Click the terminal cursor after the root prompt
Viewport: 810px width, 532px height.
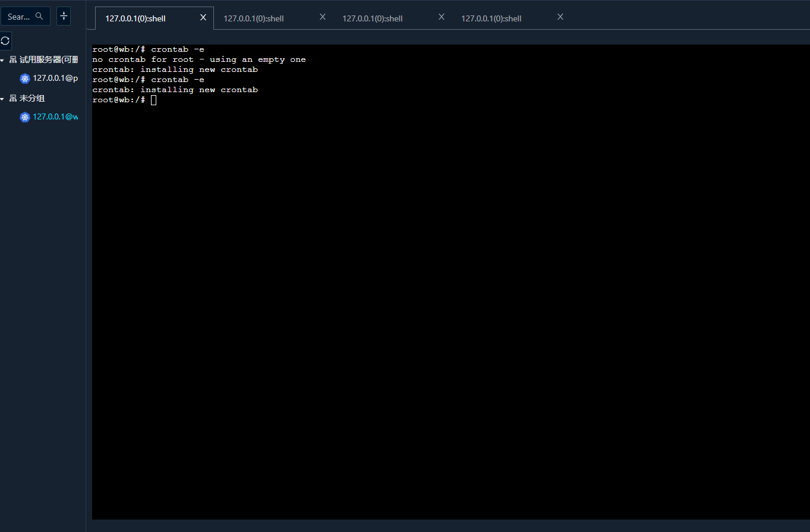153,100
